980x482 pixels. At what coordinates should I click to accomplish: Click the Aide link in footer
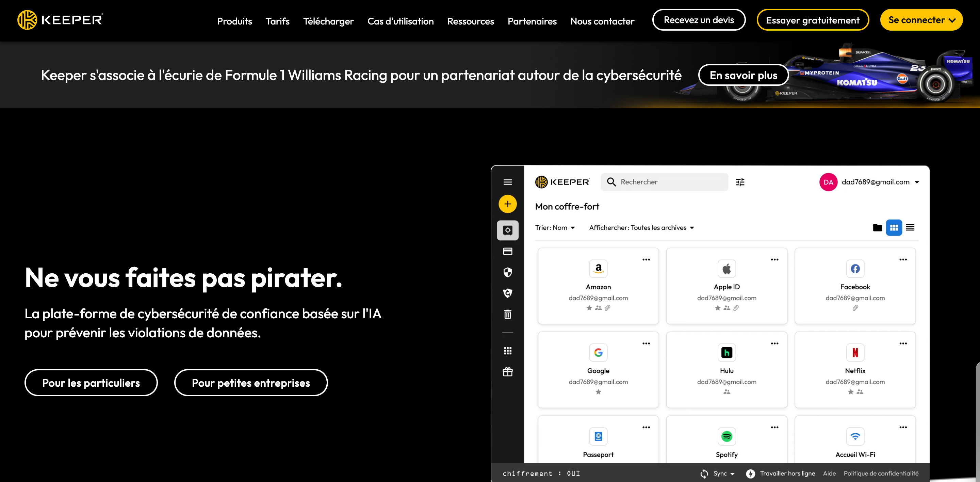(829, 473)
